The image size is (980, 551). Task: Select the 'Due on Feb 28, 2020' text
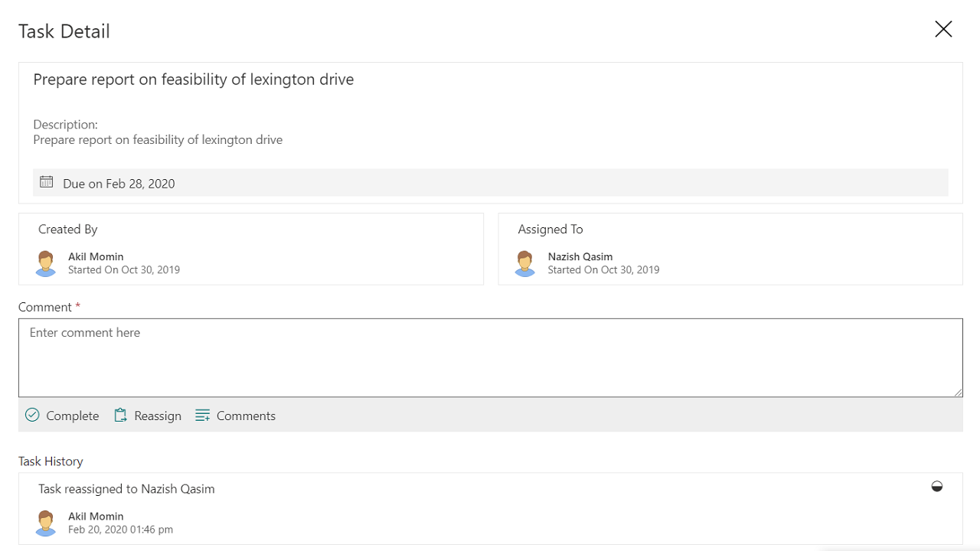pos(119,184)
